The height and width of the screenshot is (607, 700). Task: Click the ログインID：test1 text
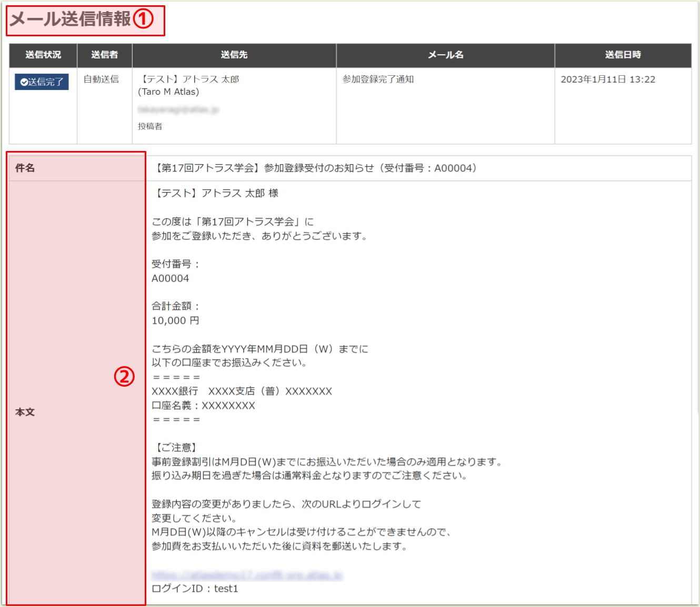click(x=195, y=588)
